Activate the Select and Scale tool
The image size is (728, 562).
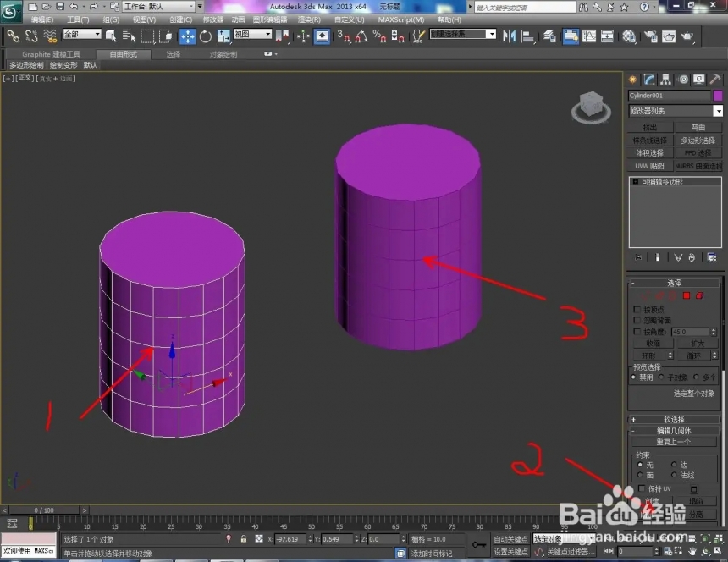click(x=223, y=36)
